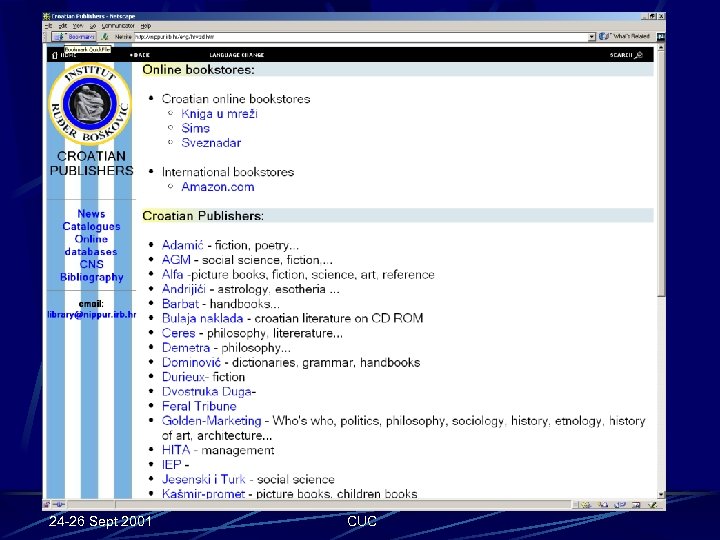Open the Amazon.com link
The height and width of the screenshot is (540, 720).
point(218,187)
